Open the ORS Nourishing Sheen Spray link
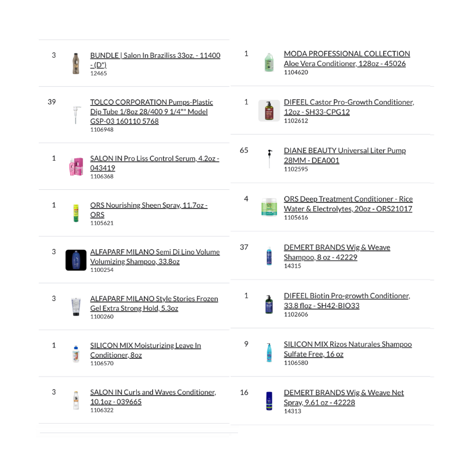The width and height of the screenshot is (476, 476). tap(149, 209)
